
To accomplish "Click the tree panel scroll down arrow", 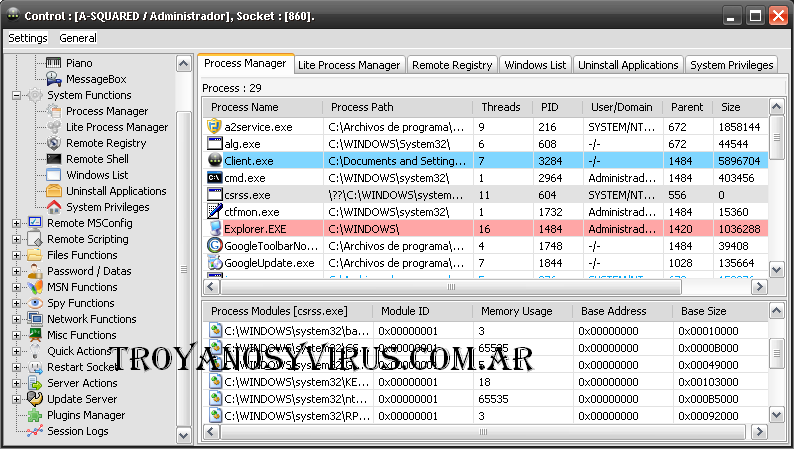I will [x=183, y=435].
